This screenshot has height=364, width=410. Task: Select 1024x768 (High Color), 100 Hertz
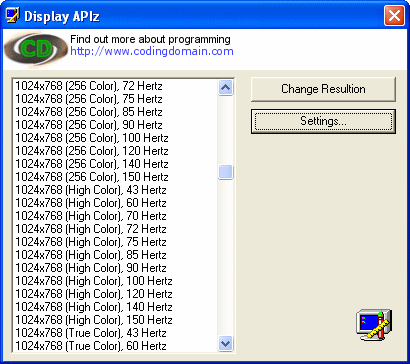point(115,281)
